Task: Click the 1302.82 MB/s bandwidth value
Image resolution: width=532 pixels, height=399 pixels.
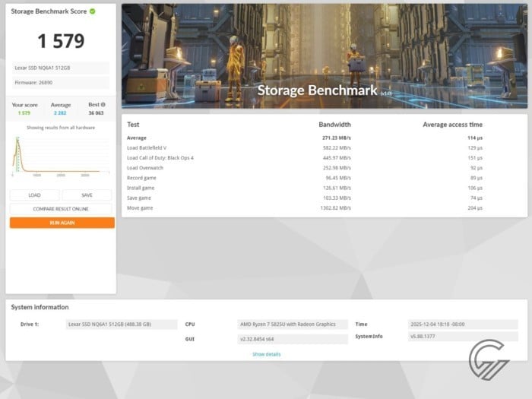Action: (x=336, y=208)
